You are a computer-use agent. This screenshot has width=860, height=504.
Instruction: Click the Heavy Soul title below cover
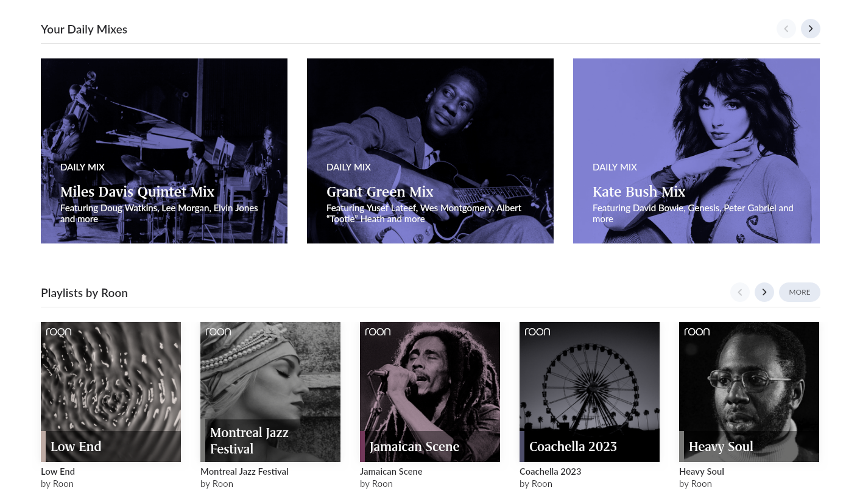coord(701,471)
